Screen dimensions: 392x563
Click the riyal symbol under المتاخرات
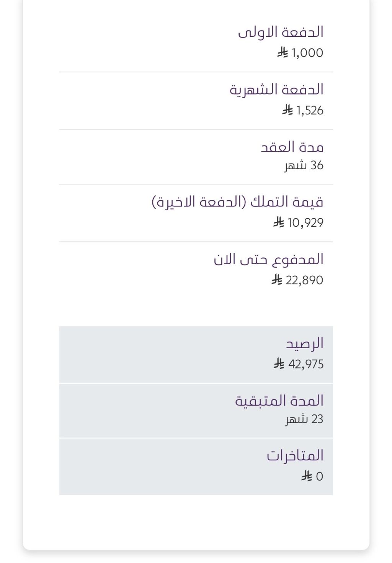coord(307,476)
